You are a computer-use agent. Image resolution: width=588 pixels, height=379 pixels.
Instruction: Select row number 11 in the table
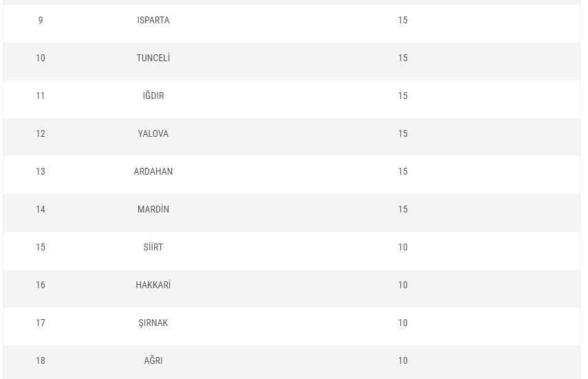point(41,96)
